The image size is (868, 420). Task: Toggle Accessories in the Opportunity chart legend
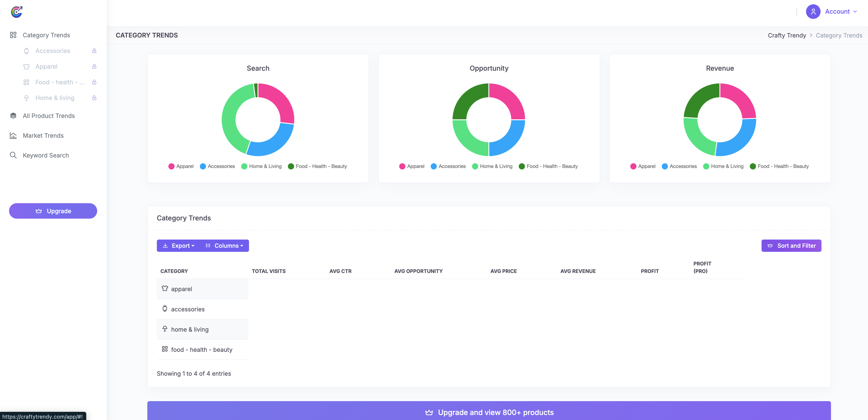[x=448, y=166]
